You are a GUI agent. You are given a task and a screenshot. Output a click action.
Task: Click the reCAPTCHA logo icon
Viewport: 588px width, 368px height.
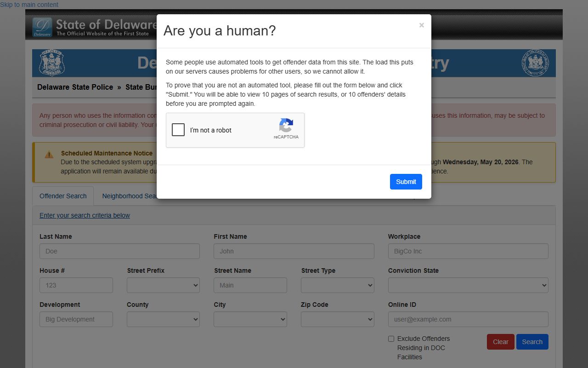click(286, 125)
